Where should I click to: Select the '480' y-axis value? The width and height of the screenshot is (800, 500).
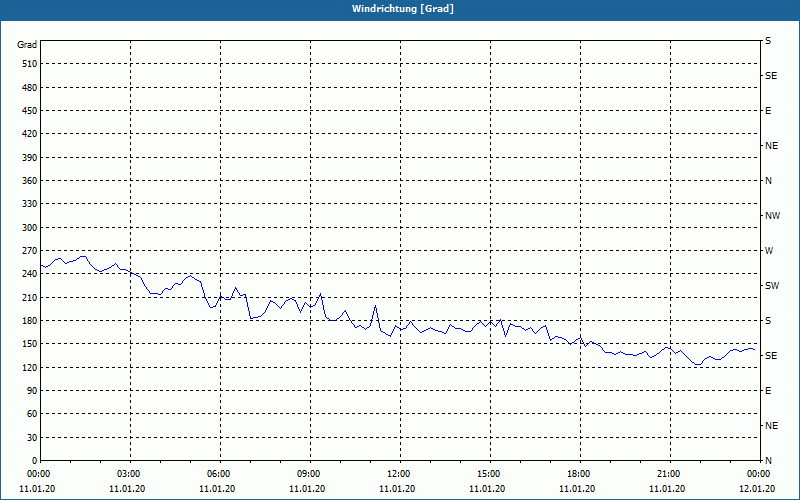pos(30,88)
